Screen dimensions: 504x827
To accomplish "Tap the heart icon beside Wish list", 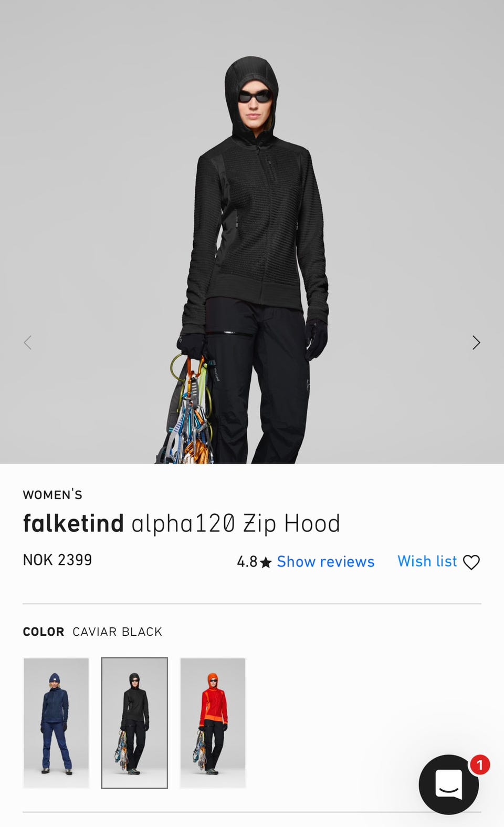I will (471, 562).
